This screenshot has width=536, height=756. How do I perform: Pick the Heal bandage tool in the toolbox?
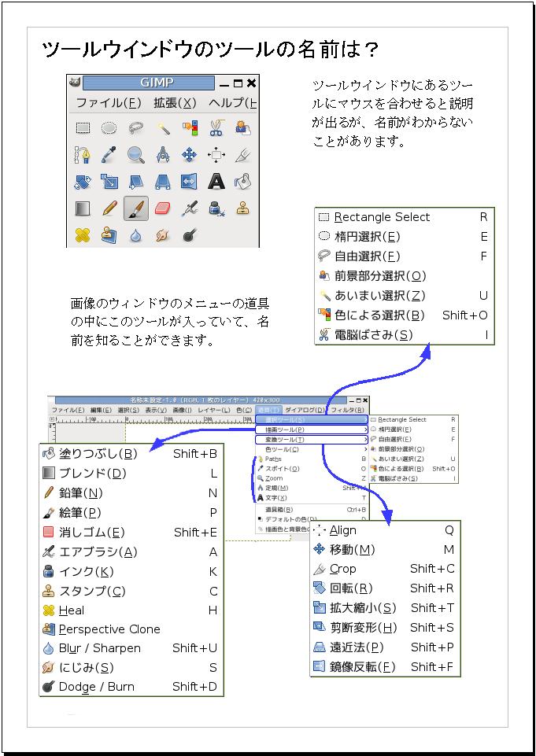click(x=83, y=235)
